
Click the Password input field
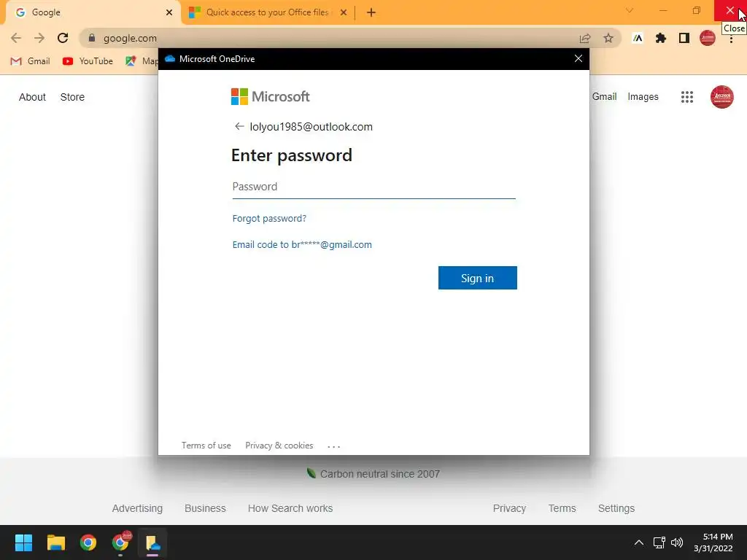pos(373,187)
